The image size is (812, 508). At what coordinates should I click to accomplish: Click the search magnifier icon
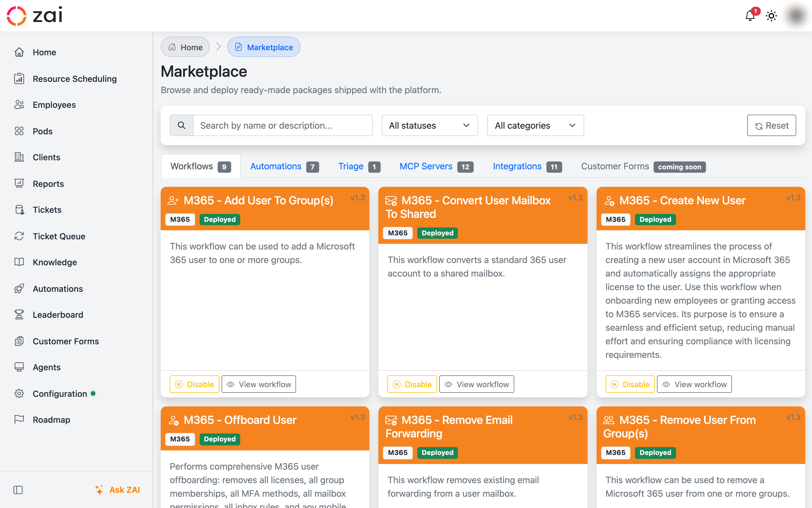182,125
